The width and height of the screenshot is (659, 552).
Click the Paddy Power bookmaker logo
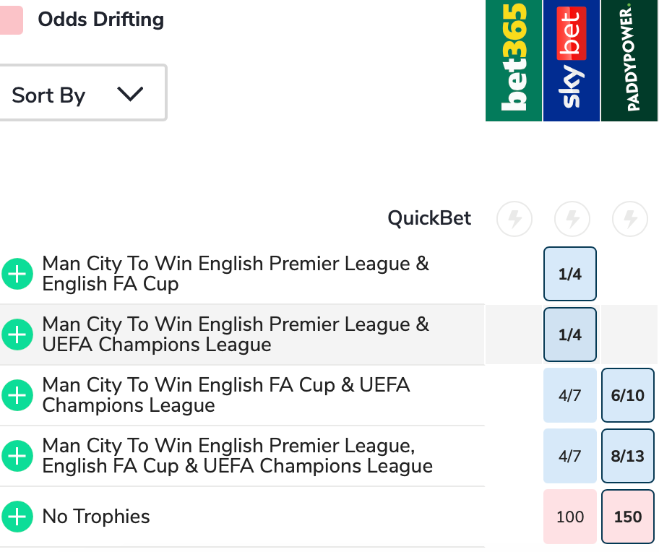pos(629,60)
